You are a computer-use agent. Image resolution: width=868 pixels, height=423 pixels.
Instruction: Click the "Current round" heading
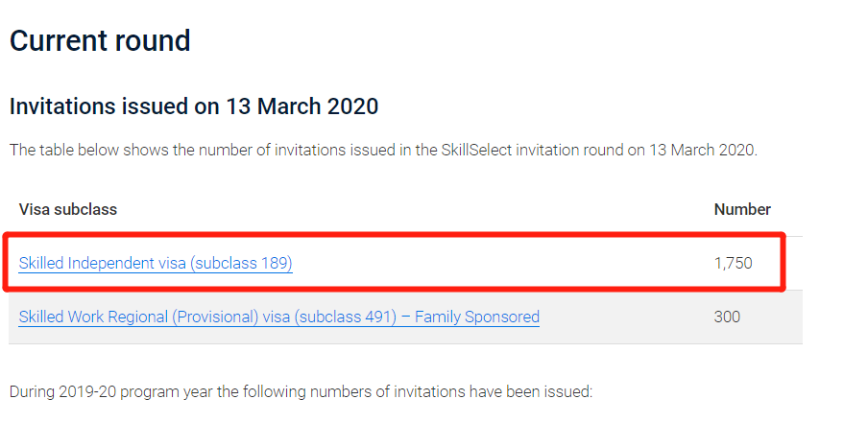100,41
